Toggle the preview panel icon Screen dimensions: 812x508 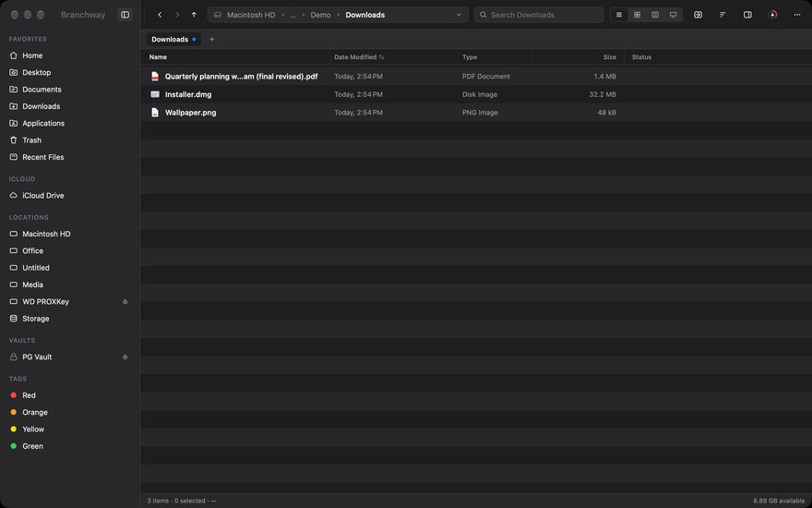[747, 15]
